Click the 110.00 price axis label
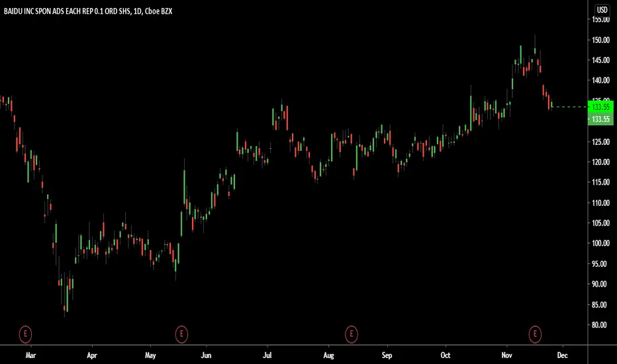The image size is (617, 364). click(x=601, y=203)
